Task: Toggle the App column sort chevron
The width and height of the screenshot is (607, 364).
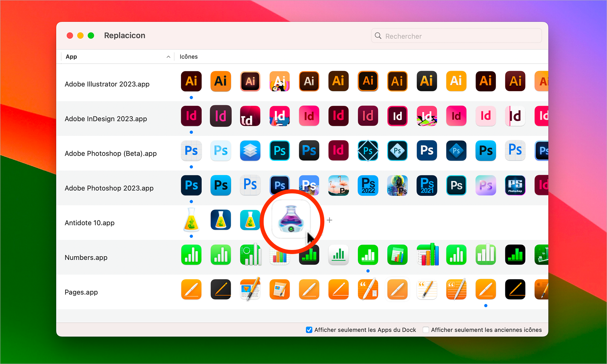Action: (x=168, y=57)
